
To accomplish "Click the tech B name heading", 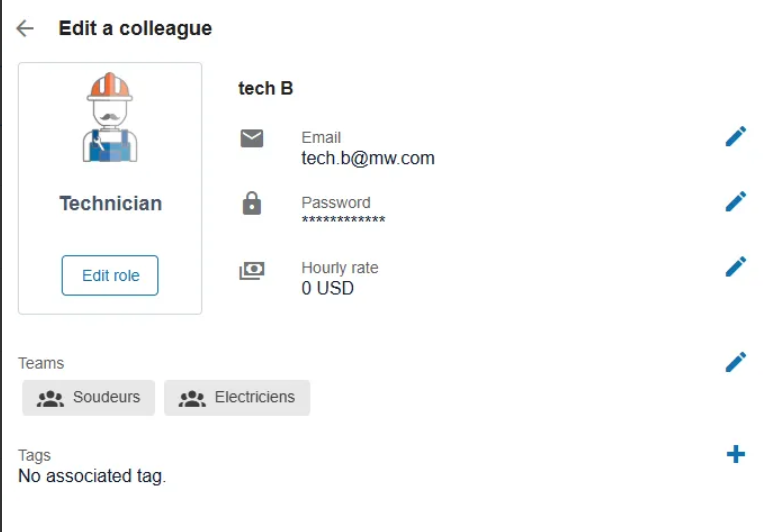I will coord(266,88).
